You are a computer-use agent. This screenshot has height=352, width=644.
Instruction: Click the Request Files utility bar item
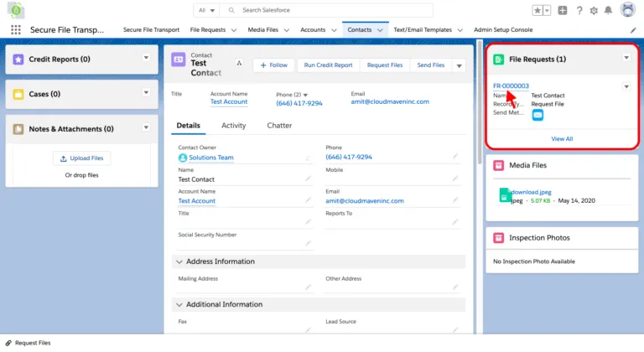[x=28, y=343]
